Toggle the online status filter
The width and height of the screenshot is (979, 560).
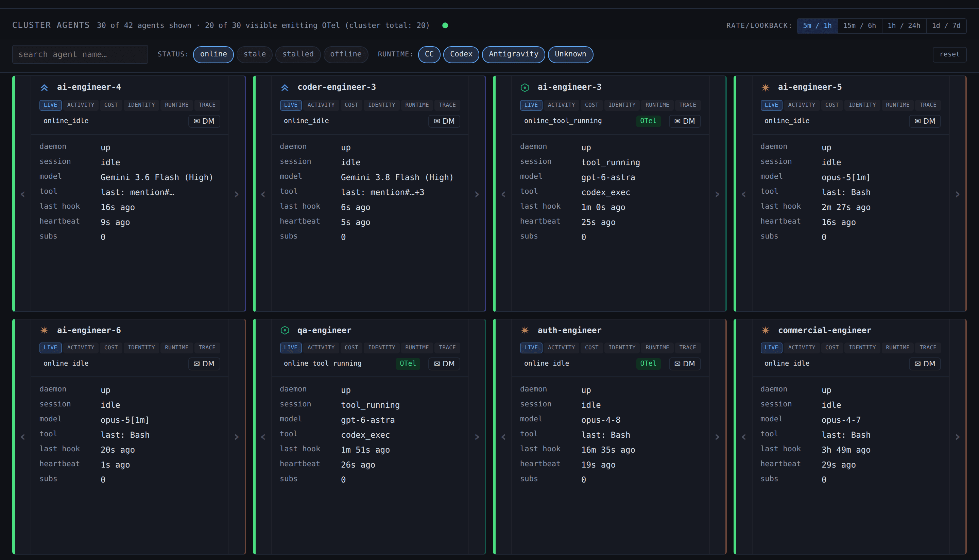point(213,54)
